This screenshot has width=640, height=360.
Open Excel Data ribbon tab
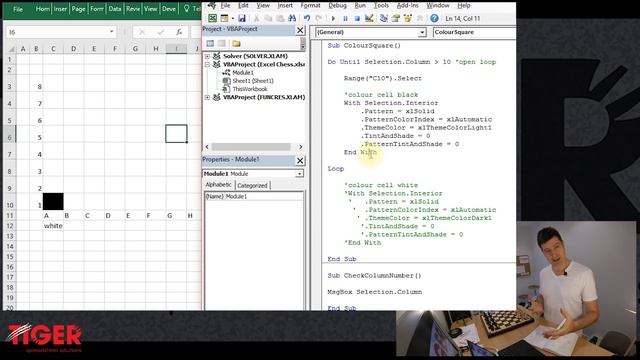point(115,9)
